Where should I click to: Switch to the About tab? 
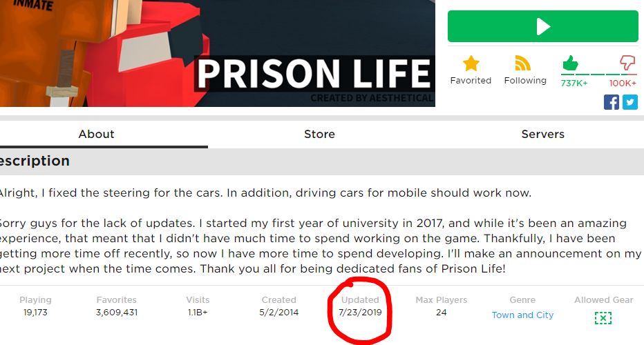(x=97, y=134)
